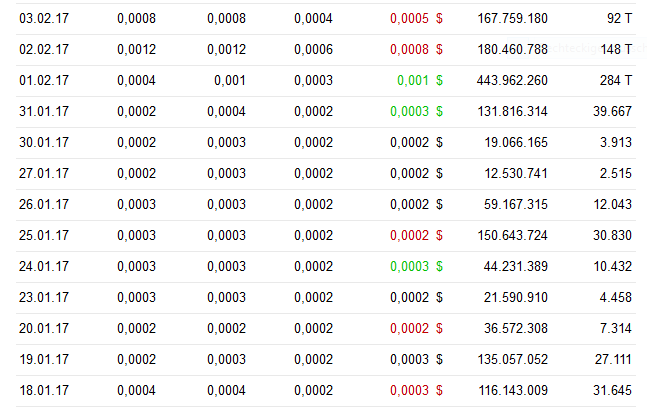Click the dollar sign in 30.01.17 row
This screenshot has height=412, width=647.
click(439, 142)
